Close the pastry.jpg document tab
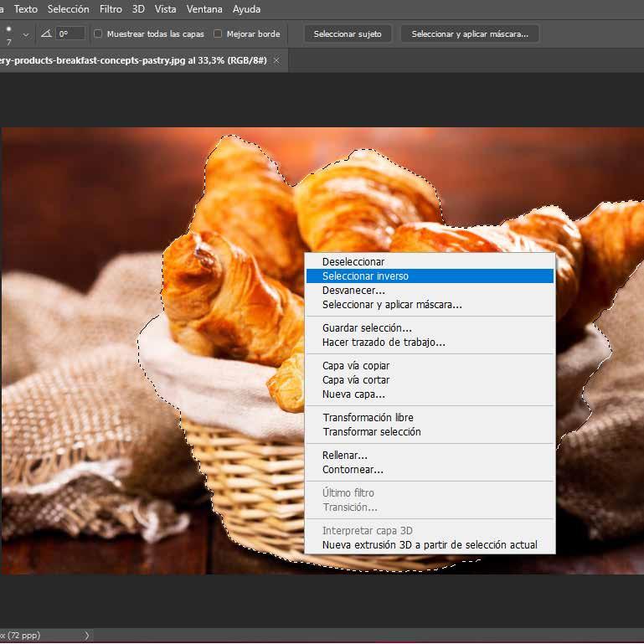Viewport: 644px width, 644px height. click(x=277, y=60)
